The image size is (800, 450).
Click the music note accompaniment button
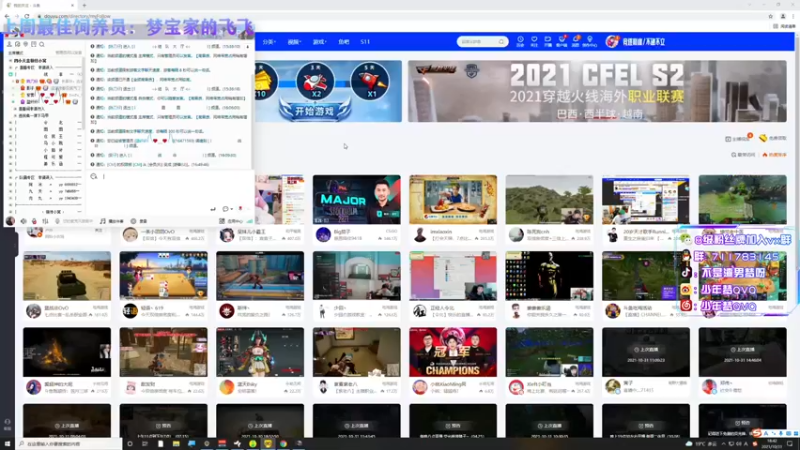pos(111,221)
